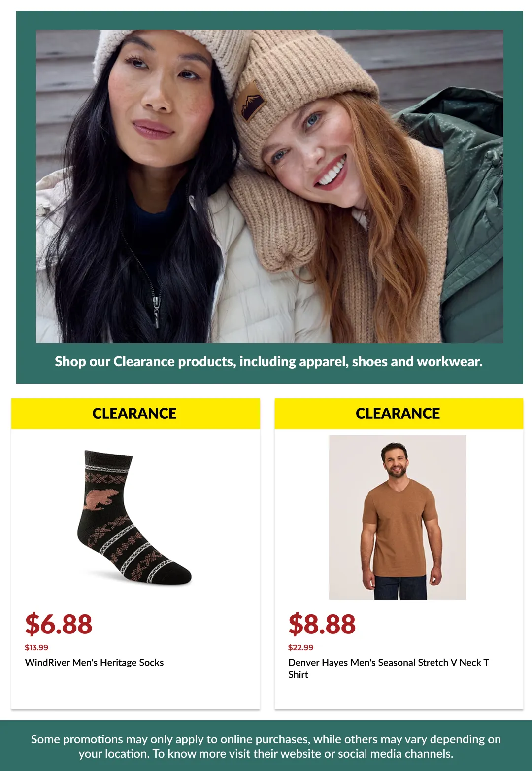This screenshot has width=532, height=771.
Task: Open Denver Hayes Men's Seasonal Stretch V Neck title
Action: [389, 668]
